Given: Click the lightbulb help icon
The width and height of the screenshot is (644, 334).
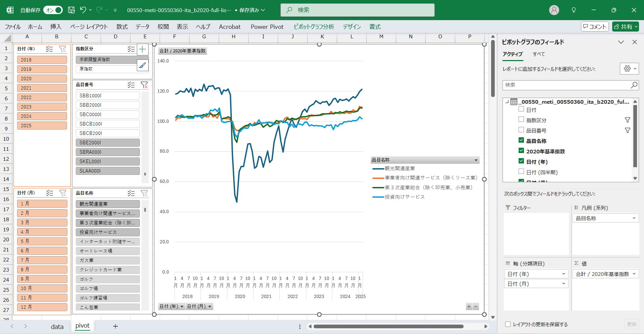Looking at the screenshot, I should (574, 10).
